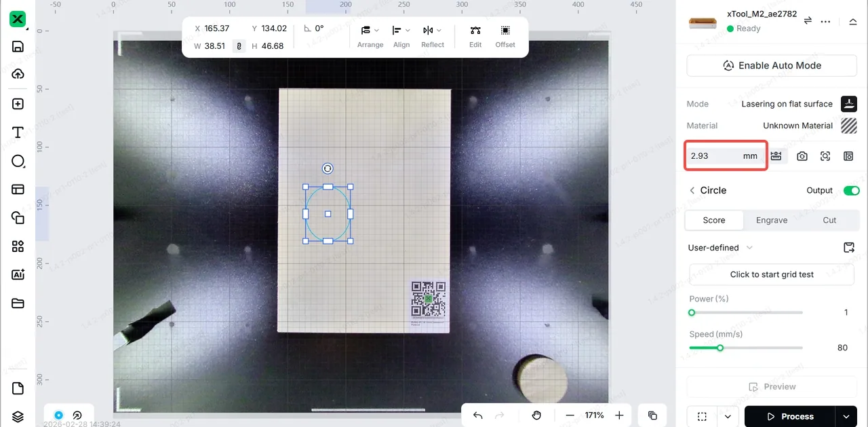Open the shape tool in left sidebar
This screenshot has height=427, width=868.
tap(18, 161)
